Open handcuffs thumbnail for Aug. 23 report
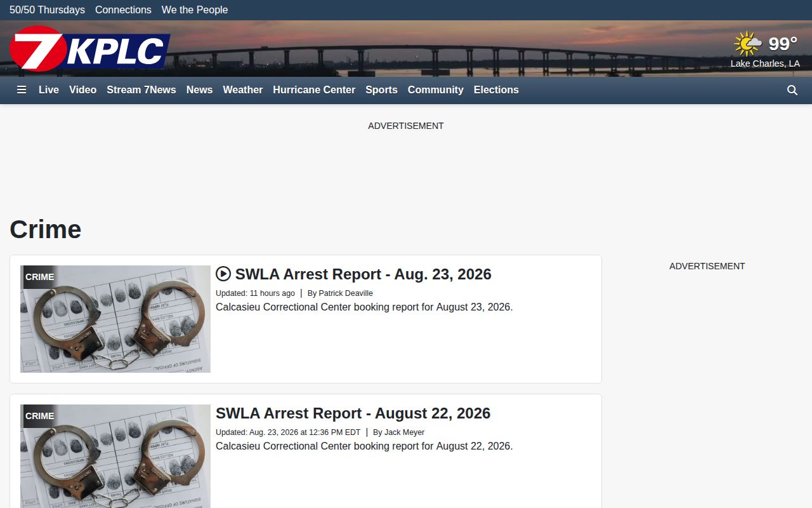Screen dimensions: 812x508 click(115, 319)
